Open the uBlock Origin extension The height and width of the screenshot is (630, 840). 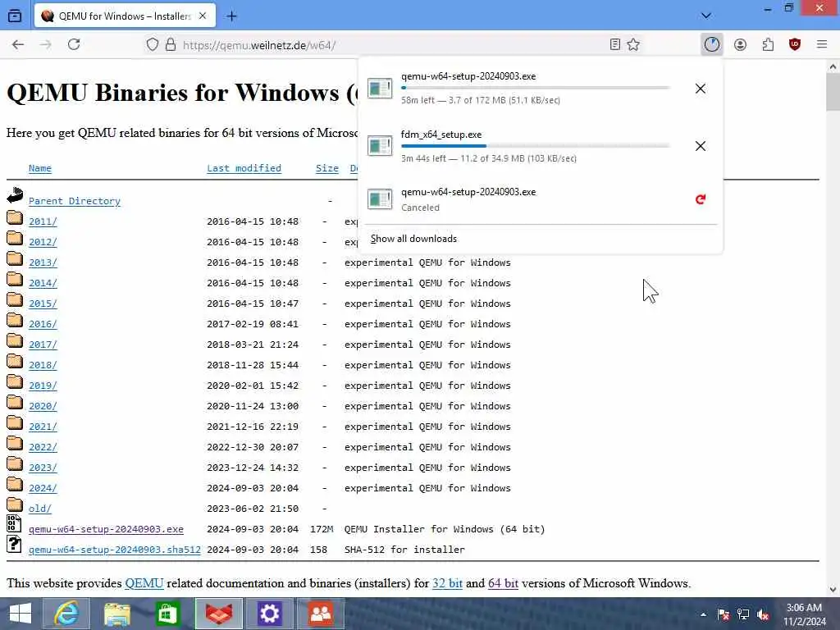coord(795,44)
